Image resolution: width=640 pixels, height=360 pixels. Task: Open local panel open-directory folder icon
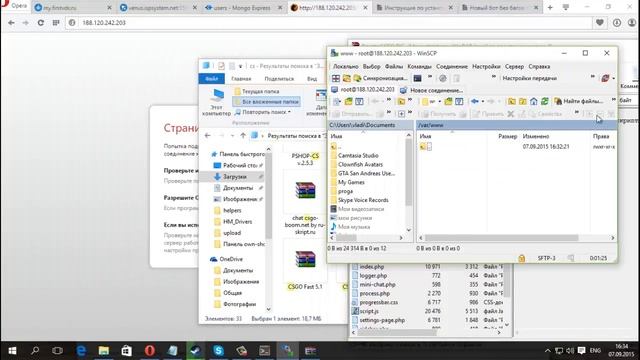(348, 101)
